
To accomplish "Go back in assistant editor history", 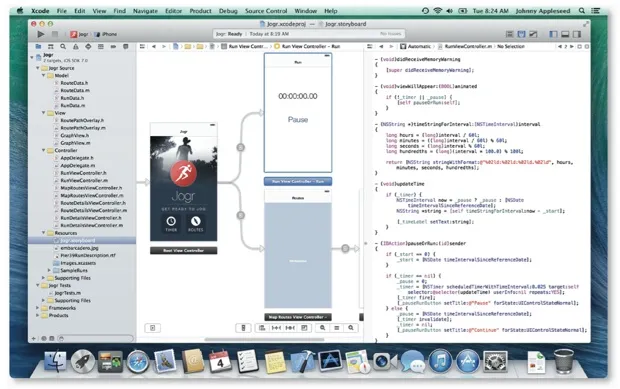I will click(x=381, y=47).
